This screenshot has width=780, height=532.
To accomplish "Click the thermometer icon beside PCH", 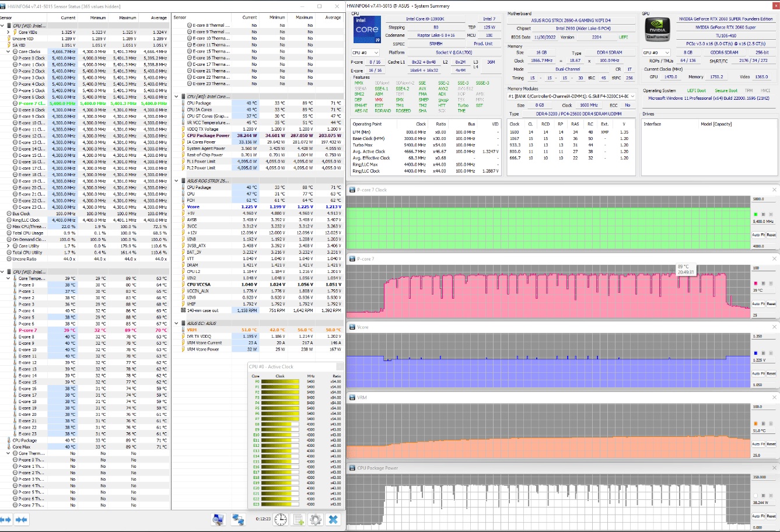I will pos(182,200).
